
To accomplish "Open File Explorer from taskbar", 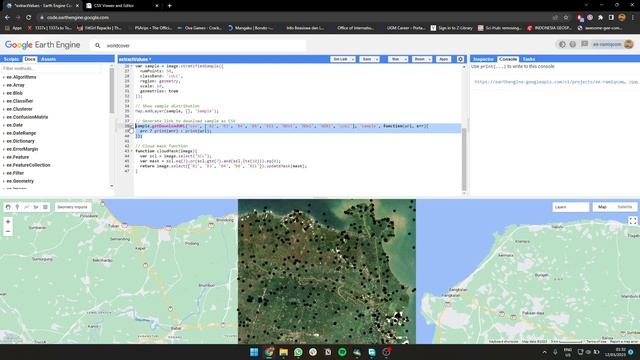I will pos(283,352).
